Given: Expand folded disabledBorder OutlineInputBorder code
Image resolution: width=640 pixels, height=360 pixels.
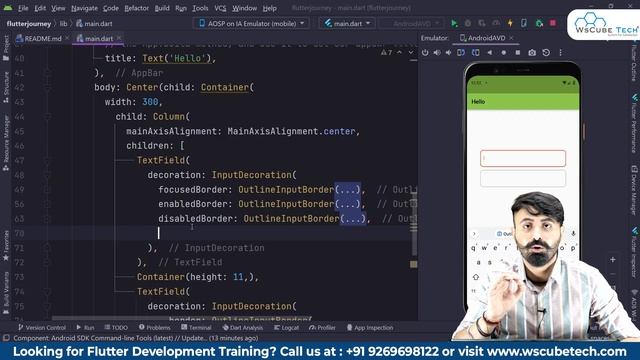Looking at the screenshot, I should (353, 219).
